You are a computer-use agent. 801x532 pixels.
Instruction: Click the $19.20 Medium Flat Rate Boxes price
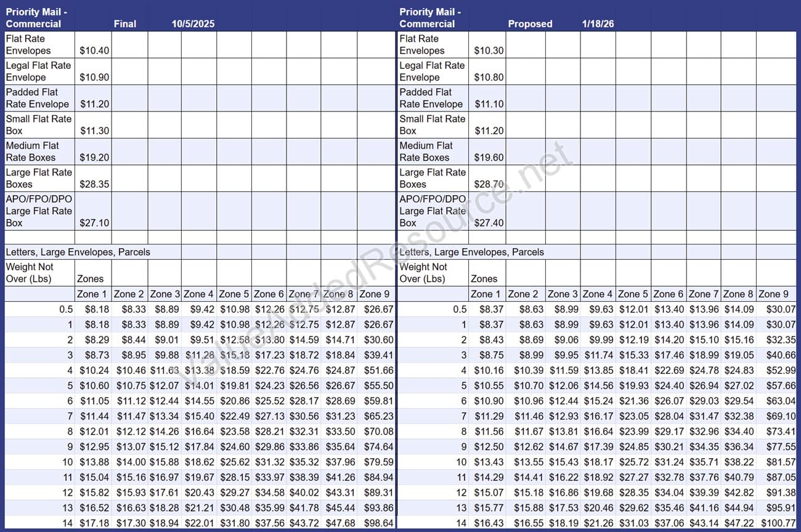[94, 157]
